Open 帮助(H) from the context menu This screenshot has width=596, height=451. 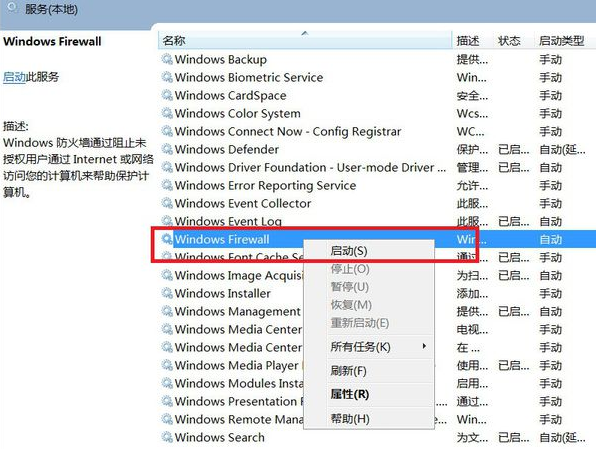click(350, 419)
